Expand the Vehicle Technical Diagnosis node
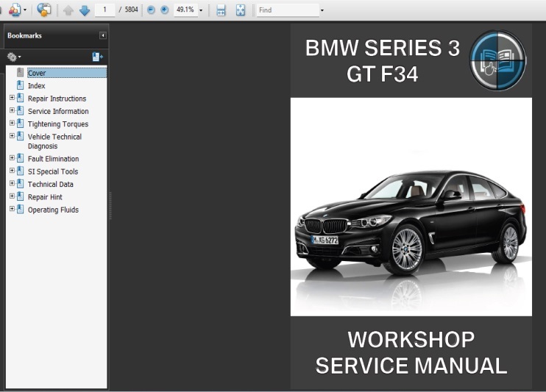 tap(12, 136)
